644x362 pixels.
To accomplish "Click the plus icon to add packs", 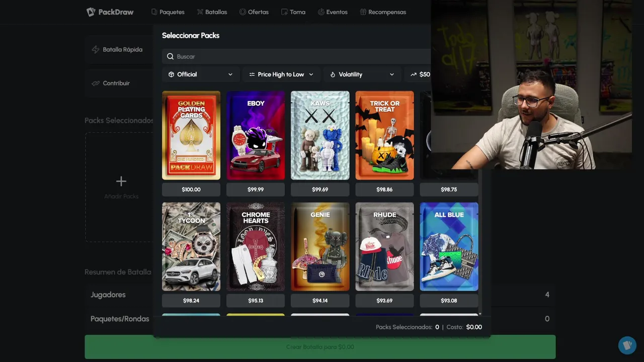I will pos(121,181).
